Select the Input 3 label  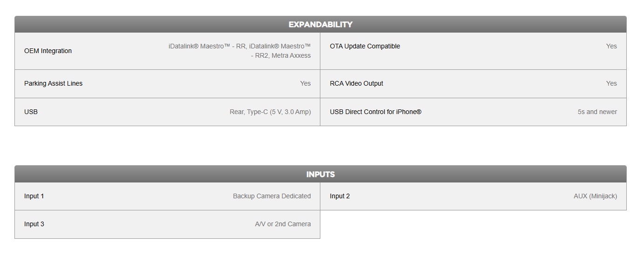(34, 224)
